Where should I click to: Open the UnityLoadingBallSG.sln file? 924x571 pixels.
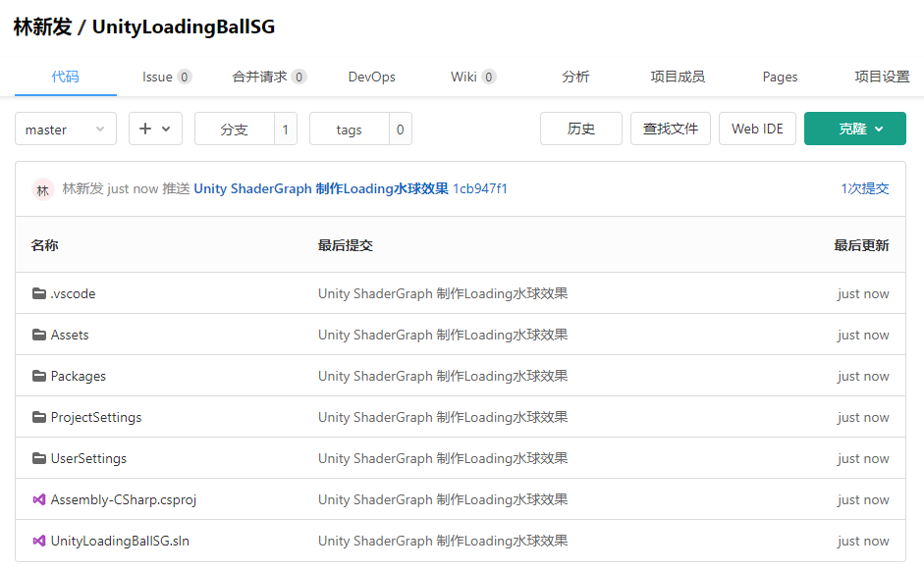point(120,541)
